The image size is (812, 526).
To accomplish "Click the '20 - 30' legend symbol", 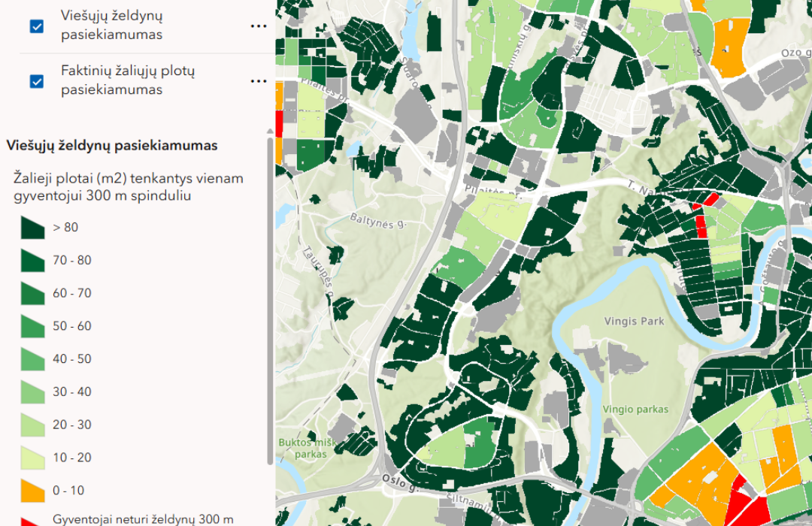I will [x=32, y=425].
